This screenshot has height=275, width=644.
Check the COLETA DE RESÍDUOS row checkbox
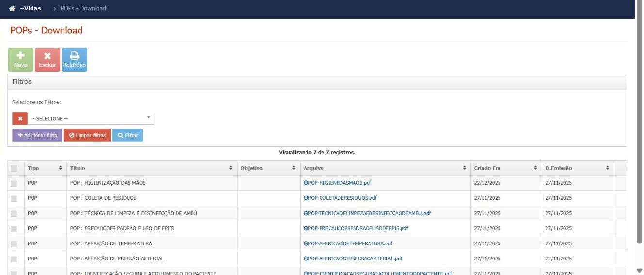pyautogui.click(x=14, y=198)
